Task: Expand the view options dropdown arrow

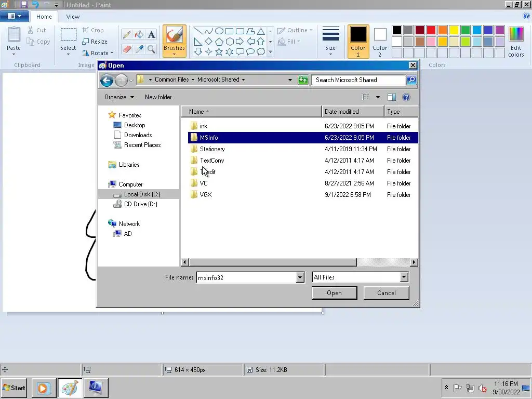Action: pos(378,97)
